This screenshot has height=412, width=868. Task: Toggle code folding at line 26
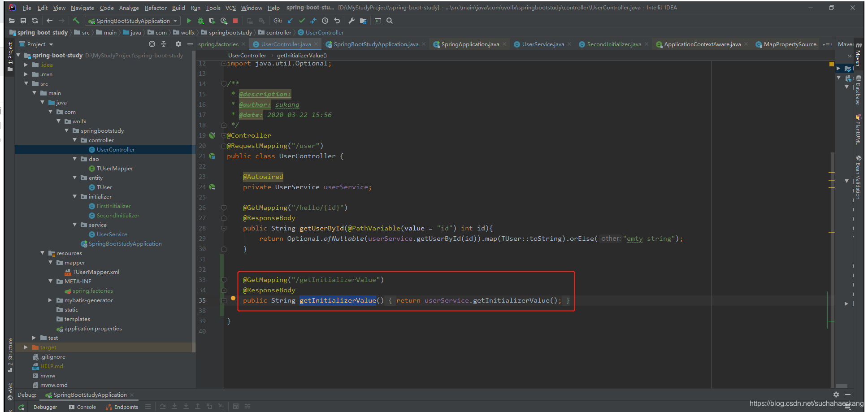pyautogui.click(x=224, y=208)
